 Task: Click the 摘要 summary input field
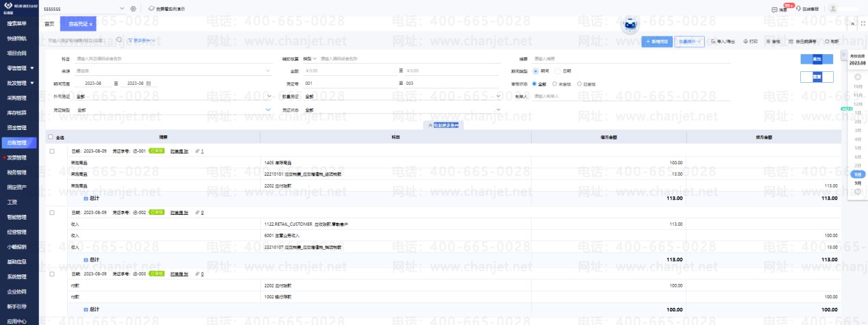[631, 59]
